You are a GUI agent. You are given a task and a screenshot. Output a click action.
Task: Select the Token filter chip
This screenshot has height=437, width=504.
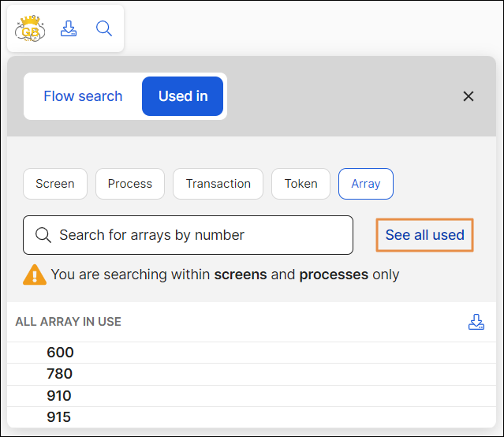301,184
